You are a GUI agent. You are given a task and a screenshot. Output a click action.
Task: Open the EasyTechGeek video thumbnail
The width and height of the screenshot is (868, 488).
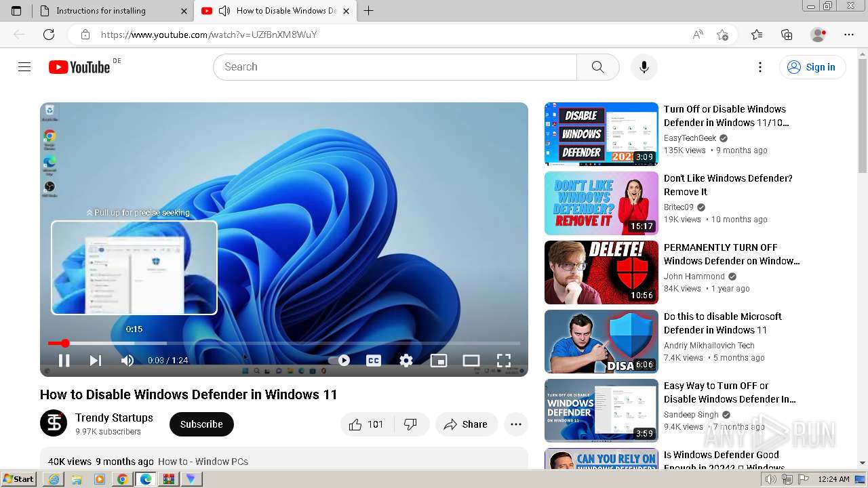point(601,134)
